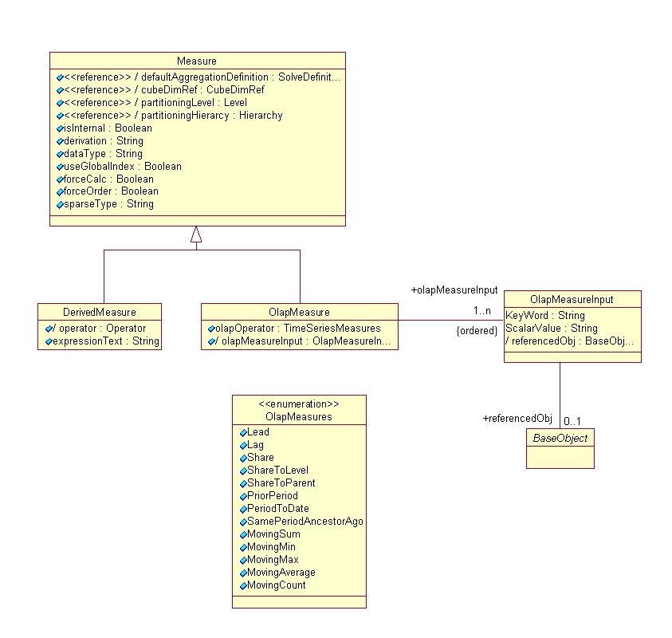Screen dimensions: 672x638
Task: Click the MovingSum literal
Action: [274, 534]
